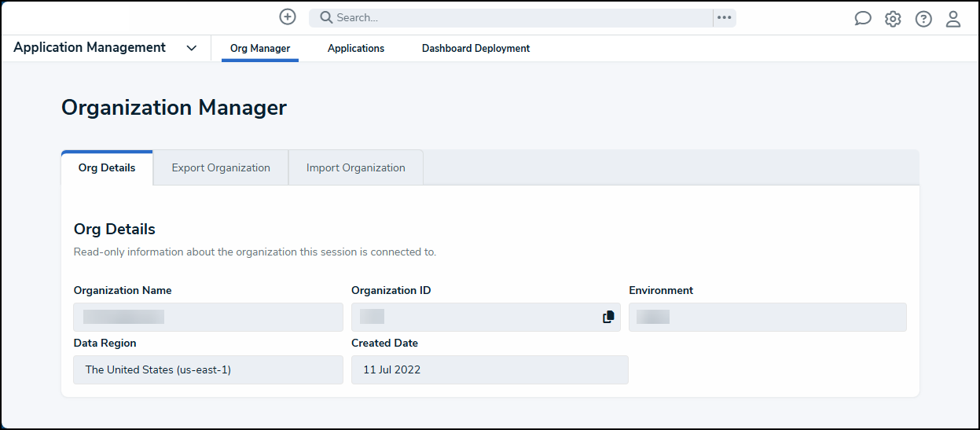Switch to the Org Manager tab

pyautogui.click(x=260, y=49)
